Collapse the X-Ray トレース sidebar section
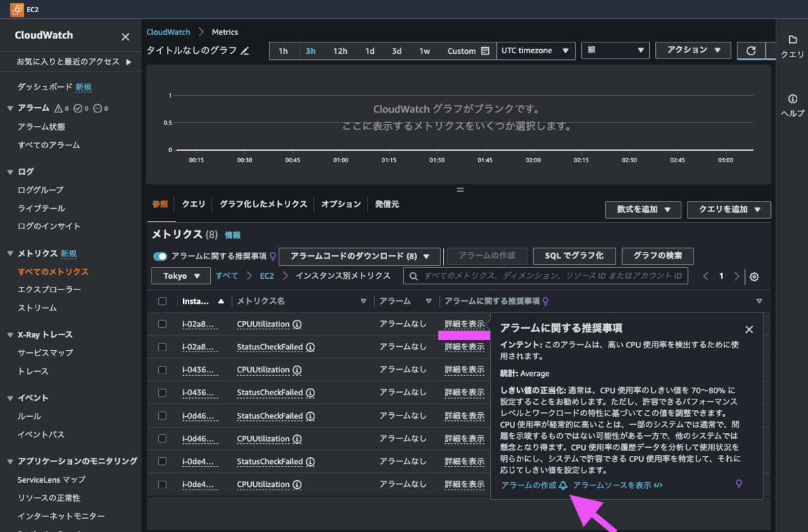The width and height of the screenshot is (808, 532). [10, 335]
